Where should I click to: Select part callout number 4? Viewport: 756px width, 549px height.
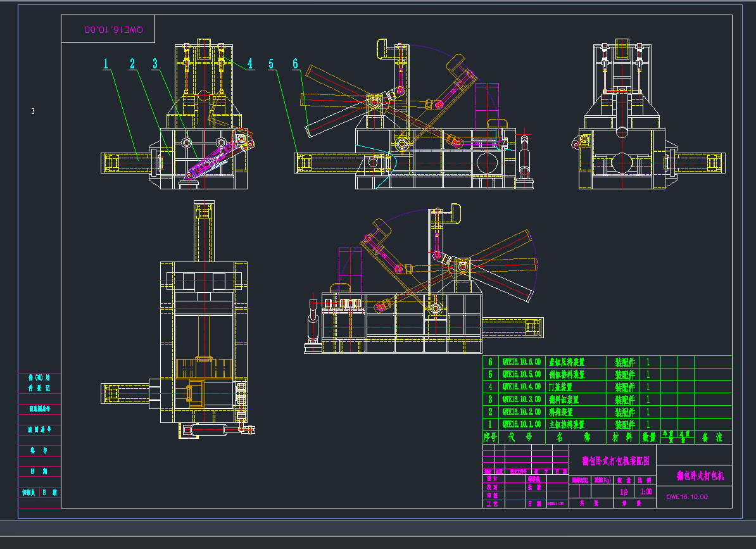[250, 63]
